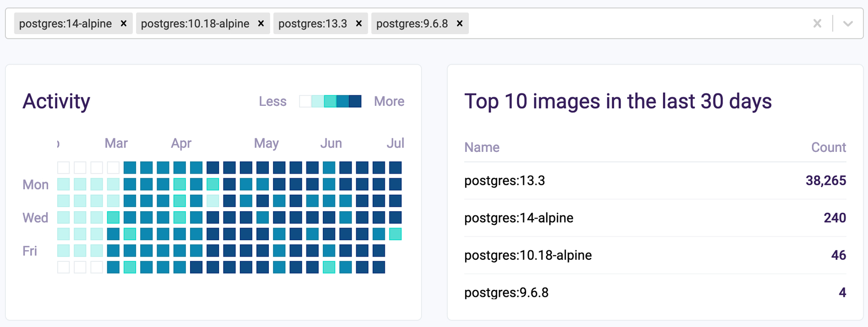Click the Jul month label

395,143
